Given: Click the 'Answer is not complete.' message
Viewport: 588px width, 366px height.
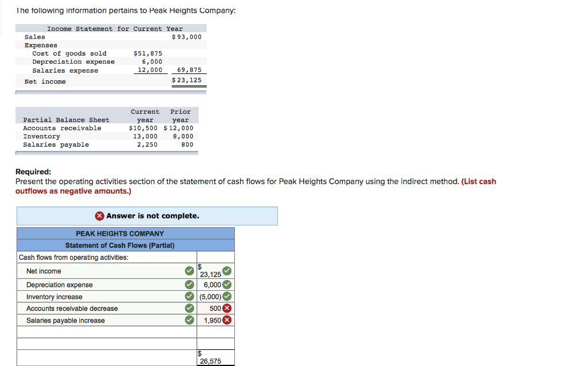Looking at the screenshot, I should (153, 216).
